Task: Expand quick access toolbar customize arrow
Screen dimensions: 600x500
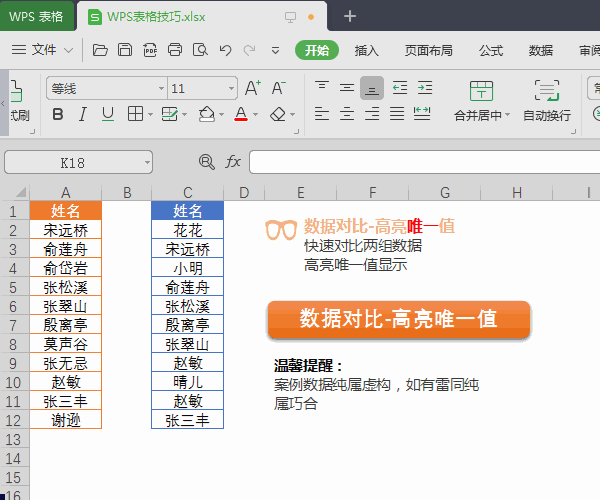Action: pyautogui.click(x=275, y=50)
